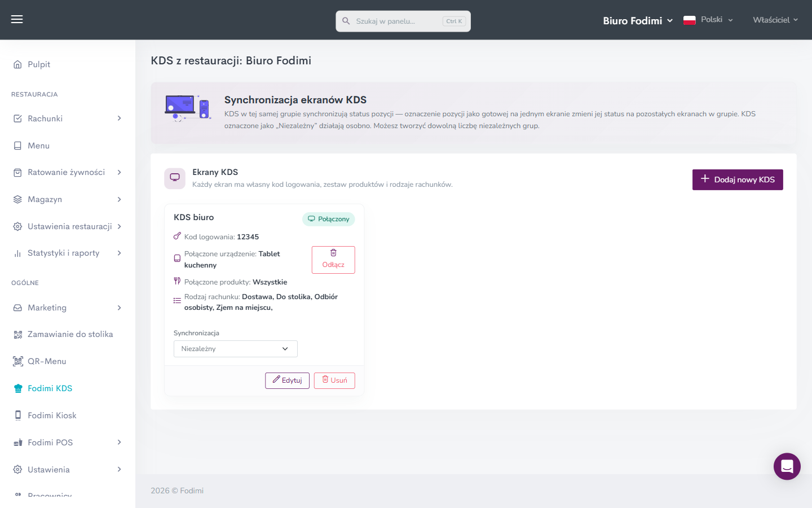Click the Ustawienia restauracji gear icon
The image size is (812, 508).
pyautogui.click(x=17, y=226)
